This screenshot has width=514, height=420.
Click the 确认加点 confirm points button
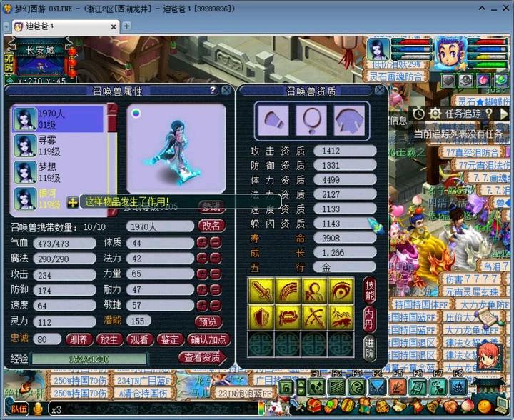208,340
